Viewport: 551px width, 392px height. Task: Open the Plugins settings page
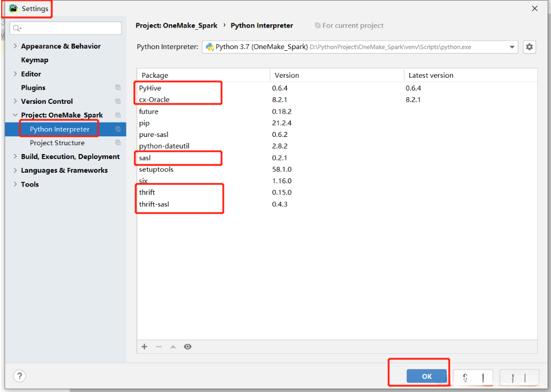pyautogui.click(x=33, y=88)
